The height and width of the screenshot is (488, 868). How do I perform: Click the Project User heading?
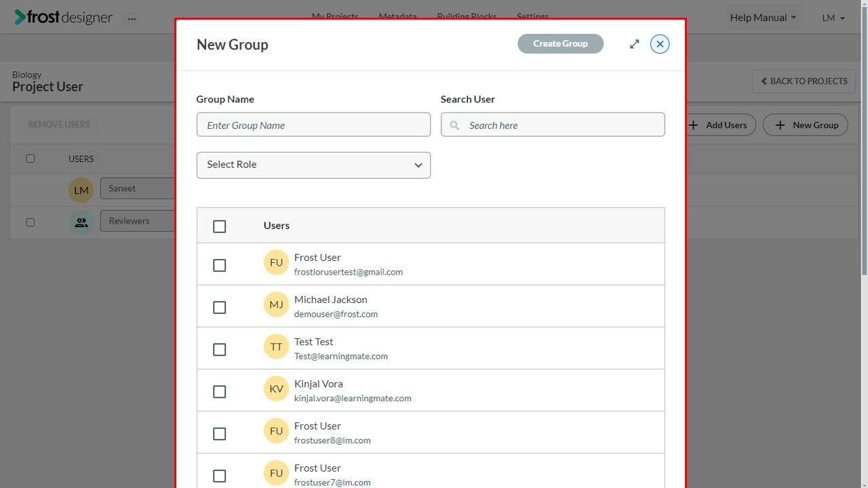click(x=47, y=87)
